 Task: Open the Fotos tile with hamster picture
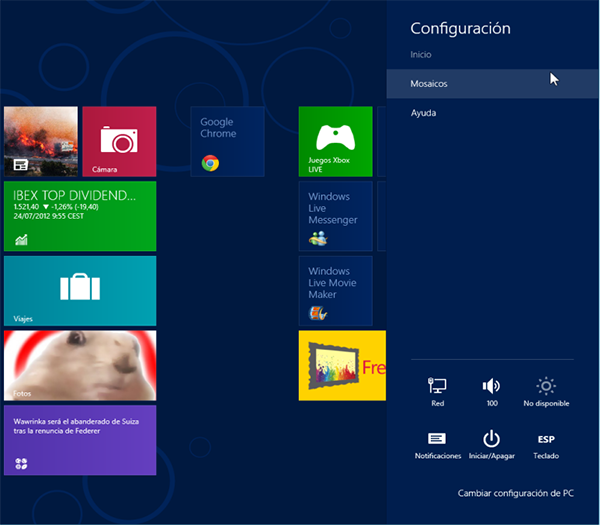(x=80, y=365)
